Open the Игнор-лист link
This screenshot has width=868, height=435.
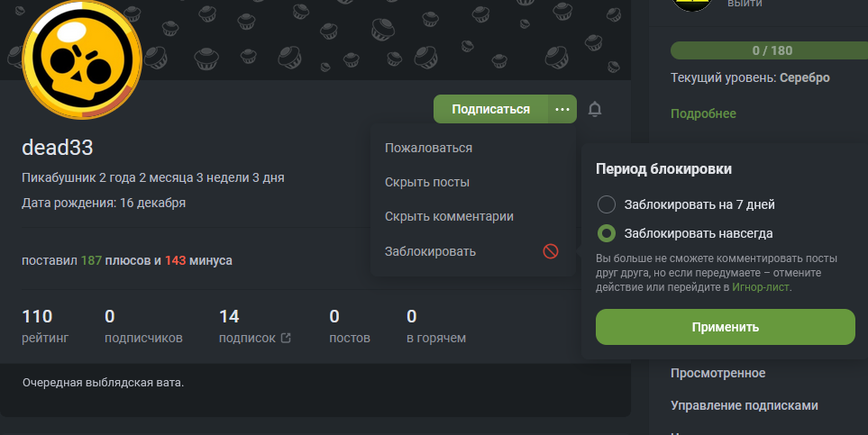coord(761,287)
